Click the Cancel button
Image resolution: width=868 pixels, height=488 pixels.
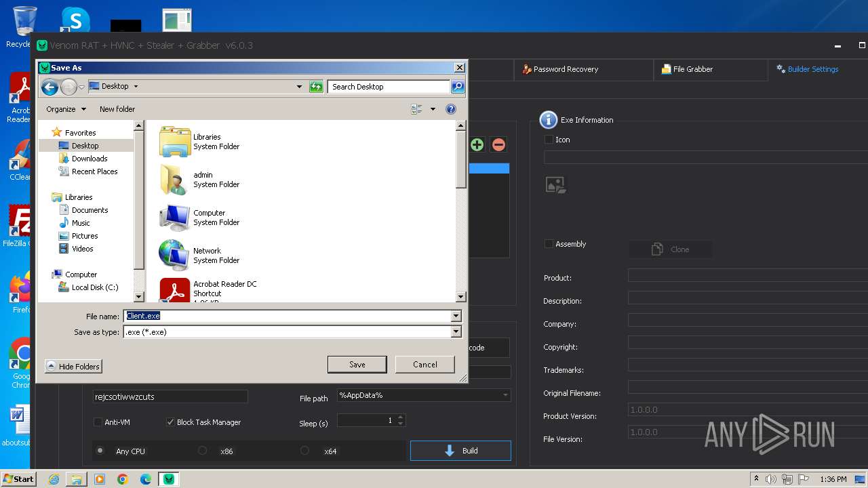(x=425, y=365)
